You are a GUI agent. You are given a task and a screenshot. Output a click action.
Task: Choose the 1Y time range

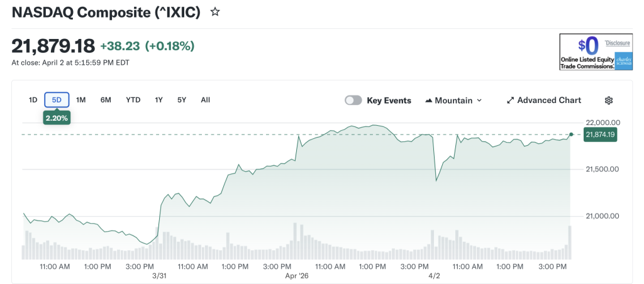pyautogui.click(x=159, y=100)
